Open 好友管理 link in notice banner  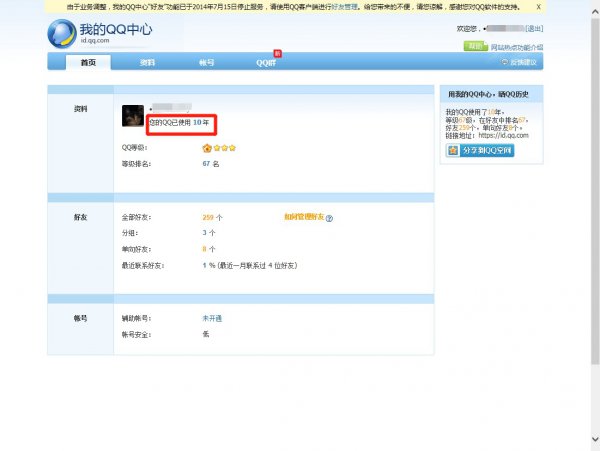point(345,7)
